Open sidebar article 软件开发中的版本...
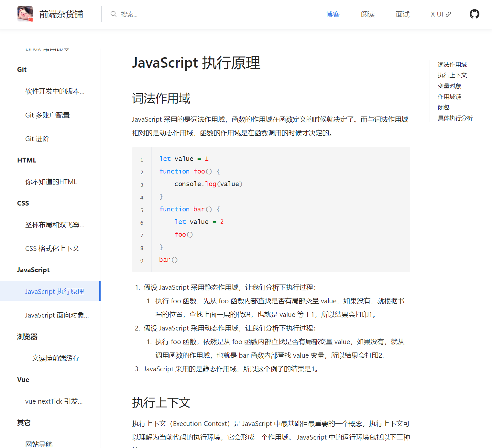492x448 pixels. point(55,91)
